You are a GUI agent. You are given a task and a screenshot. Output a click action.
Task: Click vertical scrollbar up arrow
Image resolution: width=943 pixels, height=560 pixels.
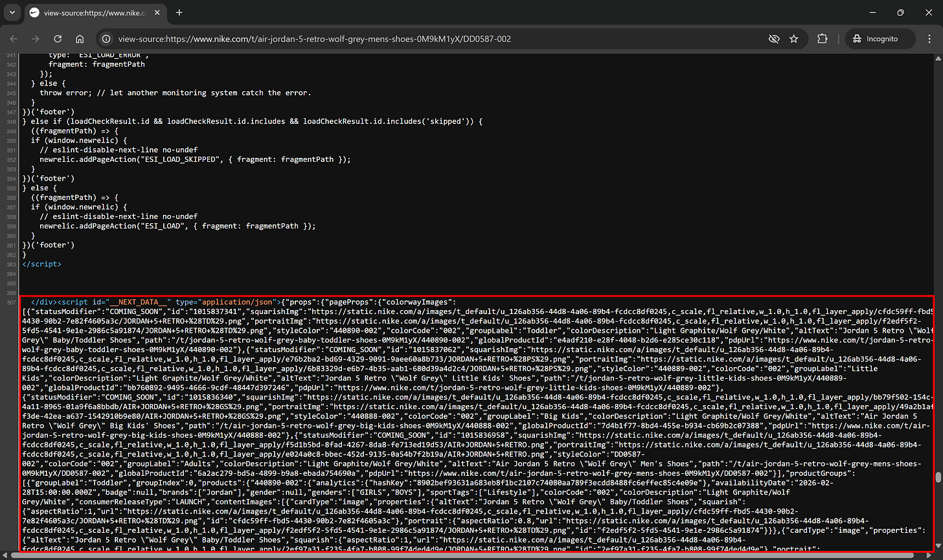coord(938,60)
